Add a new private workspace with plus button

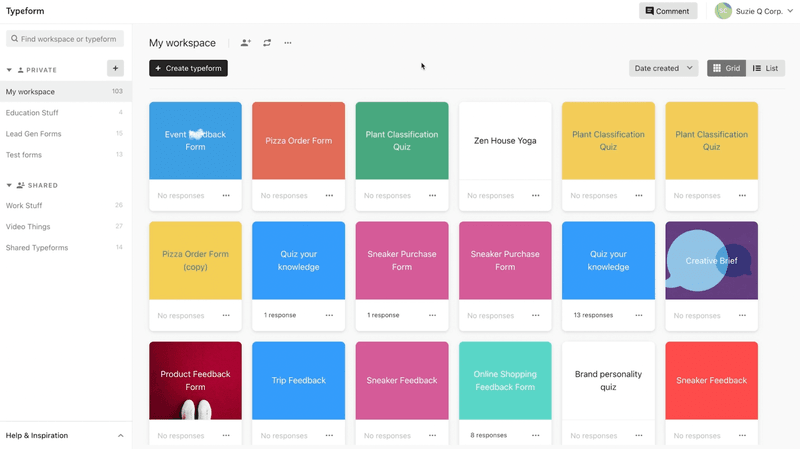tap(115, 68)
